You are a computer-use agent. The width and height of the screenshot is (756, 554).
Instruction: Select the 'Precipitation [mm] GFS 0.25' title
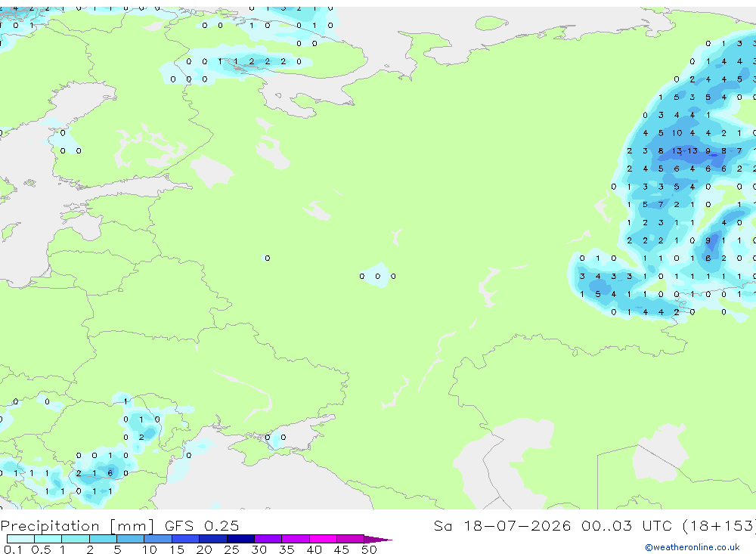(x=119, y=525)
